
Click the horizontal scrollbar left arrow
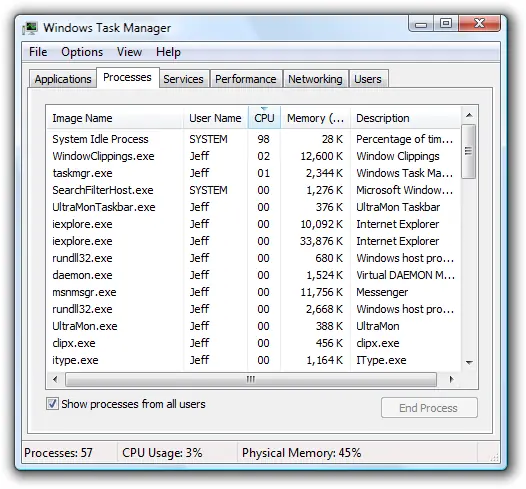(55, 379)
